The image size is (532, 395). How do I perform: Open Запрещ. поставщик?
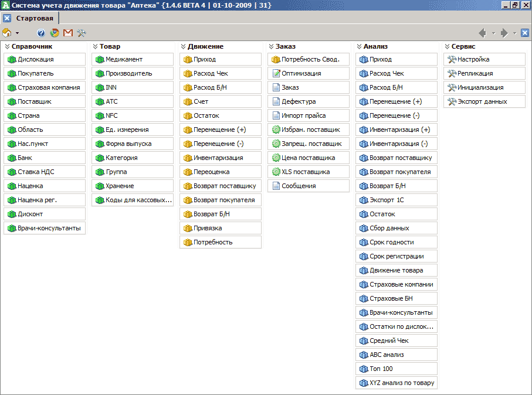[309, 144]
